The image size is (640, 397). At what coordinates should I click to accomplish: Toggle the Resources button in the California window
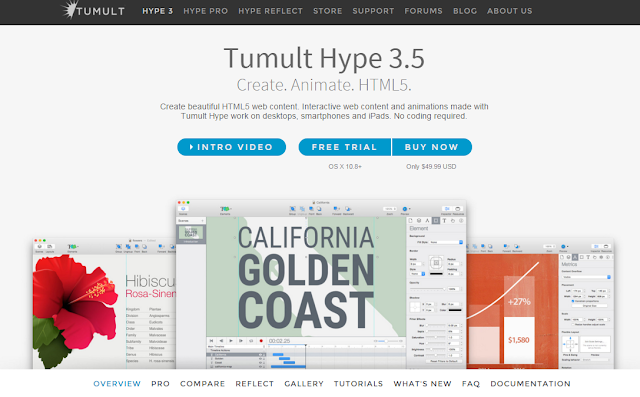tap(458, 209)
